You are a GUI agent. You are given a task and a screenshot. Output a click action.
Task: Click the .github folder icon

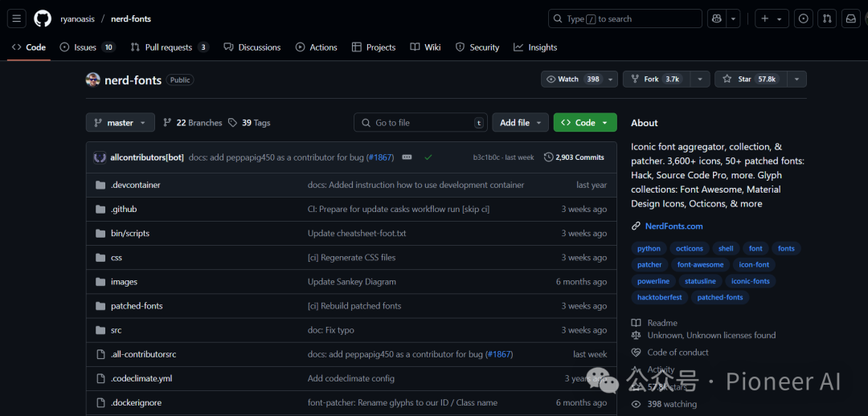[x=100, y=209]
